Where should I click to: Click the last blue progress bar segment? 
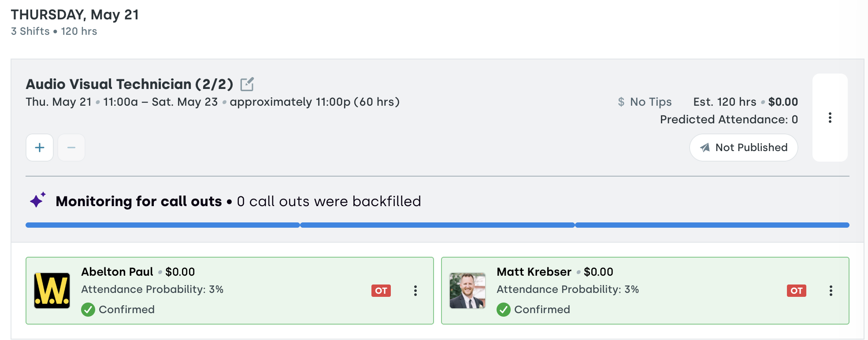coord(712,225)
